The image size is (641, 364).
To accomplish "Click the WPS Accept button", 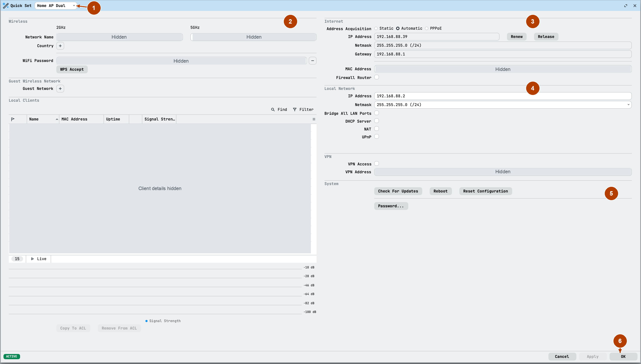I will pyautogui.click(x=72, y=69).
